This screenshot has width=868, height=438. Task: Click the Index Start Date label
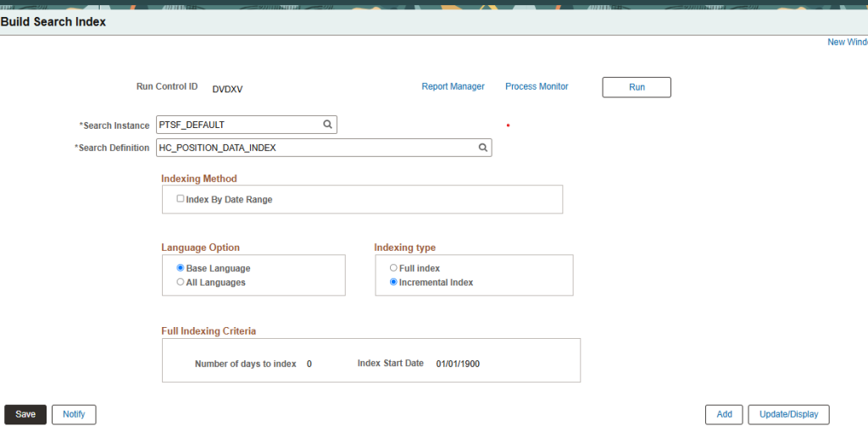pos(390,363)
